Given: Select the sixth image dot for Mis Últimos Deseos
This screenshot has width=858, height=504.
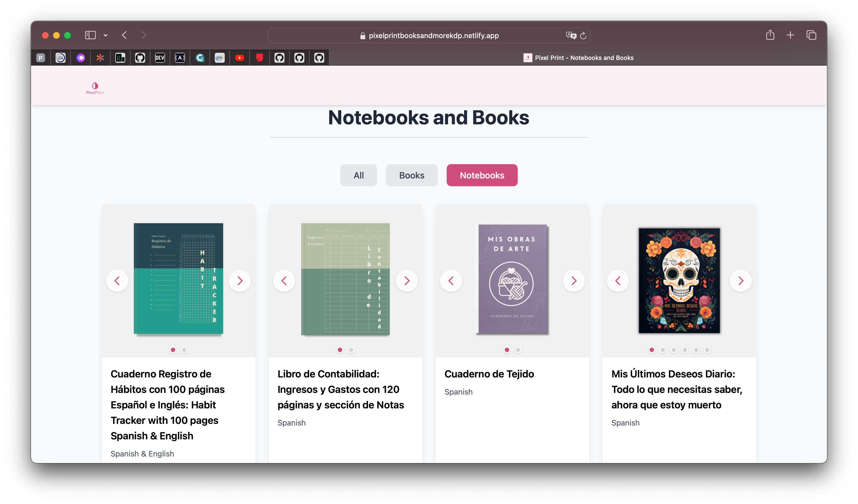Looking at the screenshot, I should point(707,350).
